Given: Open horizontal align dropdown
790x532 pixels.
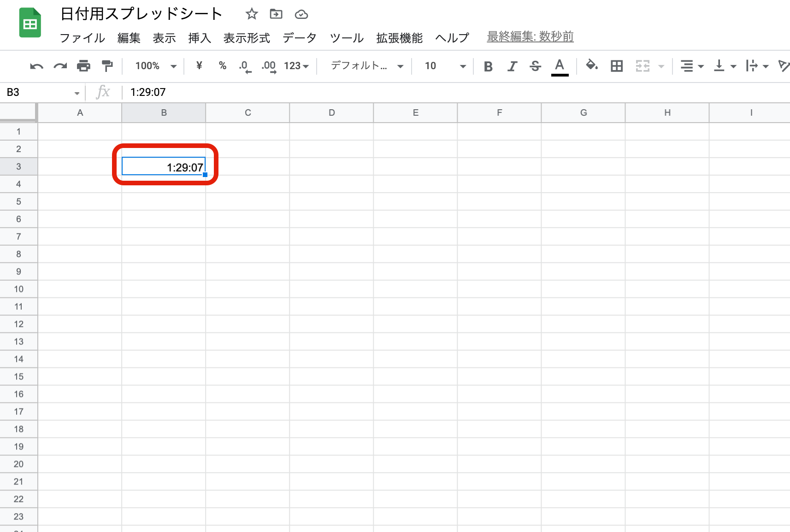Looking at the screenshot, I should point(692,66).
